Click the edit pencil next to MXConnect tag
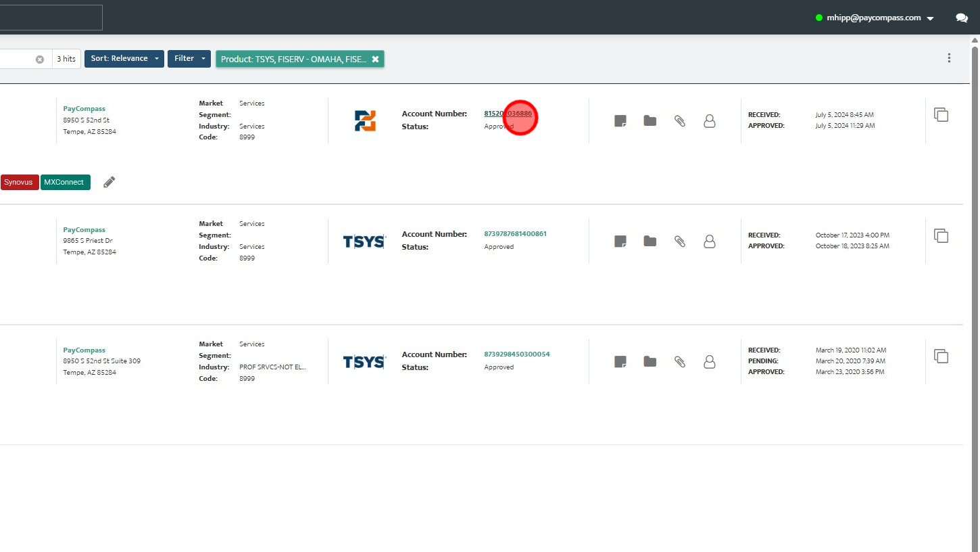This screenshot has height=552, width=980. (109, 182)
